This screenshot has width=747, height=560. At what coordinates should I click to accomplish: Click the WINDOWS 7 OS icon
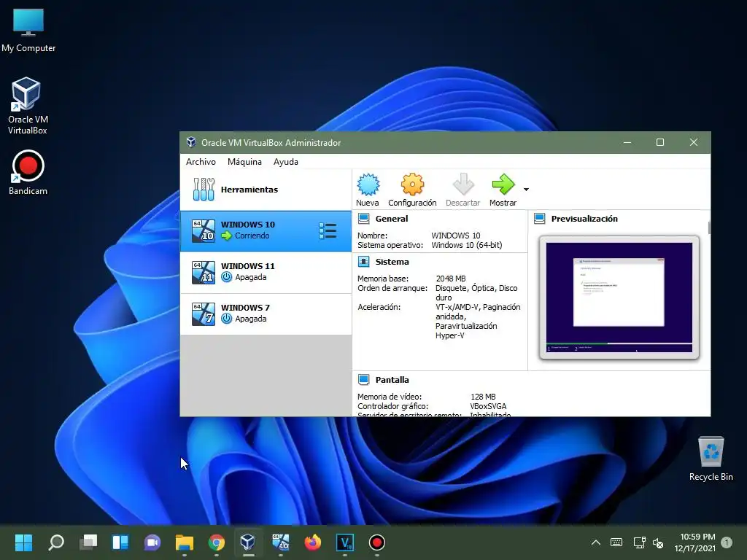click(204, 314)
